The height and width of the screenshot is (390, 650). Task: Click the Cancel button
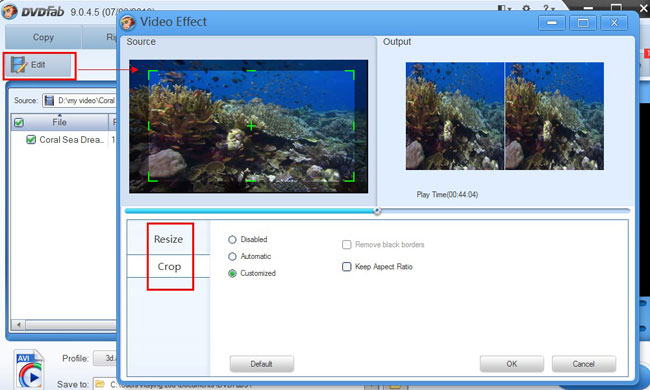tap(583, 364)
